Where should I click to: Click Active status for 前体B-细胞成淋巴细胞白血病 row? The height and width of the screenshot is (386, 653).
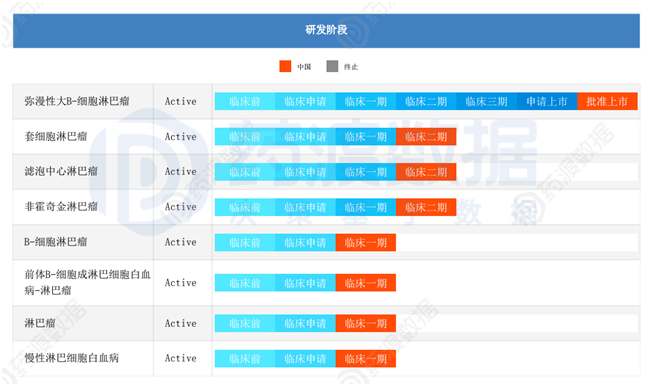tap(181, 283)
